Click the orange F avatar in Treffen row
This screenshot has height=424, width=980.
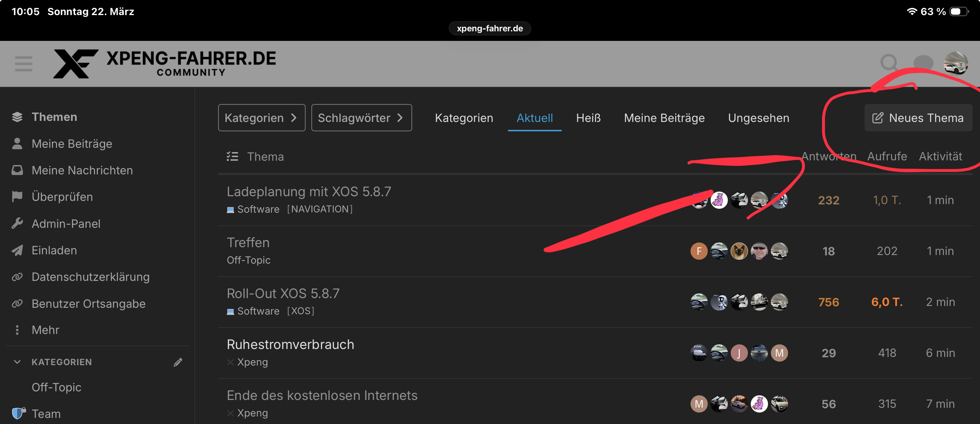698,251
